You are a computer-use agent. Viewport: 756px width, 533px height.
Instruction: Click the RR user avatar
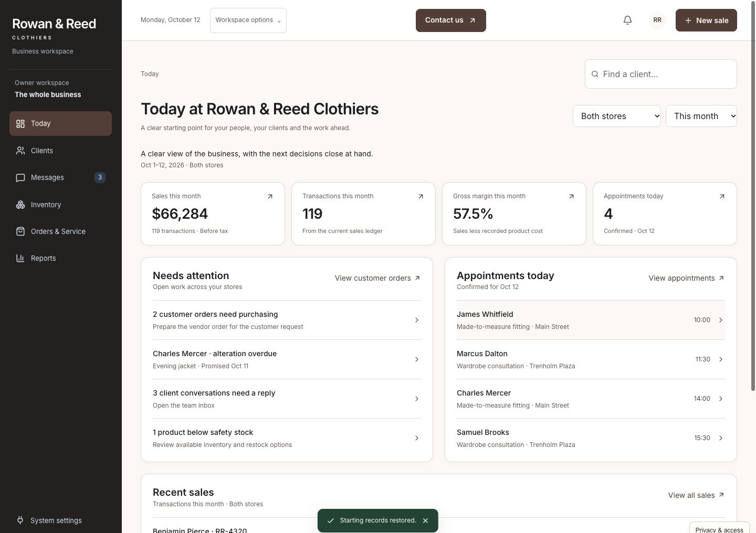657,20
